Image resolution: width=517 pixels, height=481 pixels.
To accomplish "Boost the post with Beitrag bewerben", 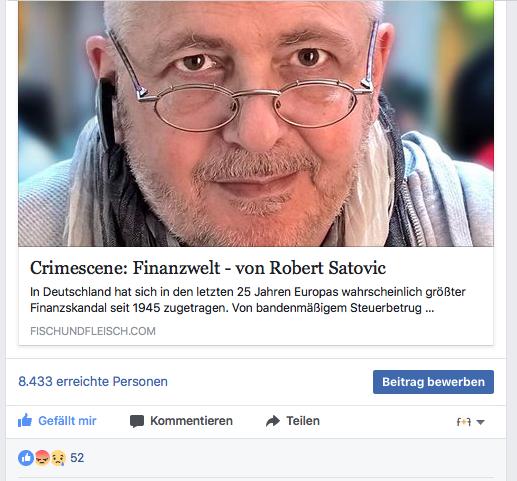I will [433, 382].
